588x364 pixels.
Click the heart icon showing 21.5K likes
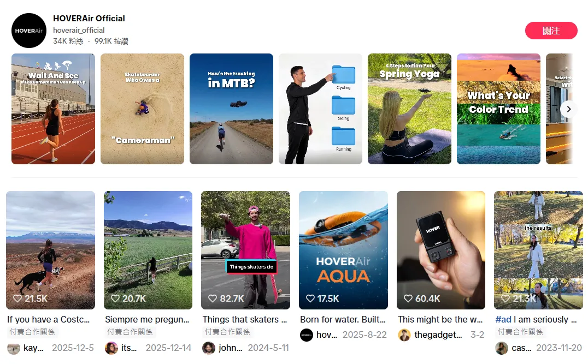[17, 299]
